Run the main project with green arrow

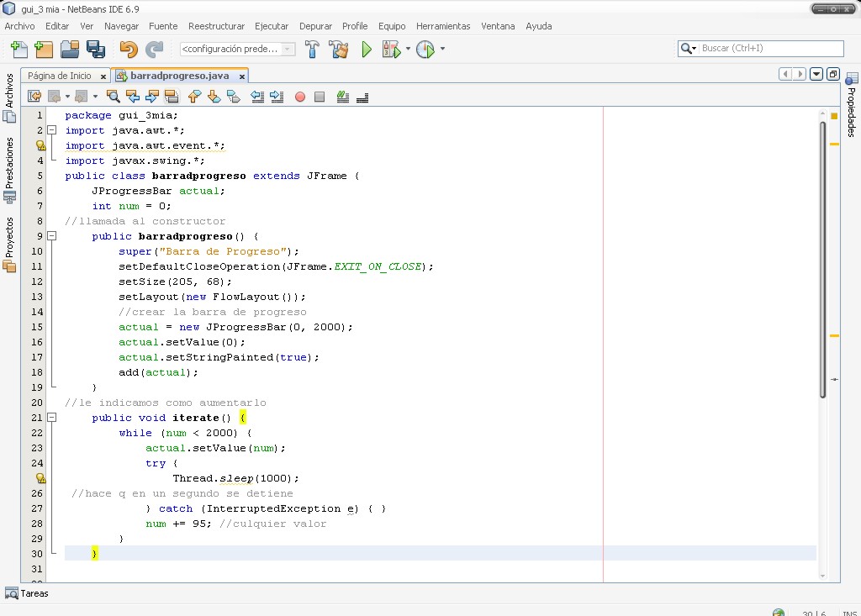[367, 50]
